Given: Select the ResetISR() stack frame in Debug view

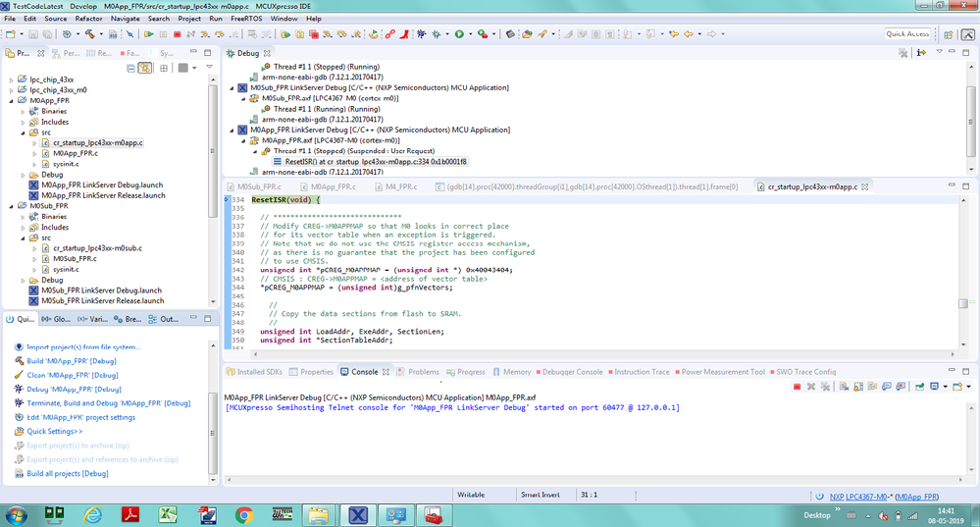Looking at the screenshot, I should (375, 162).
